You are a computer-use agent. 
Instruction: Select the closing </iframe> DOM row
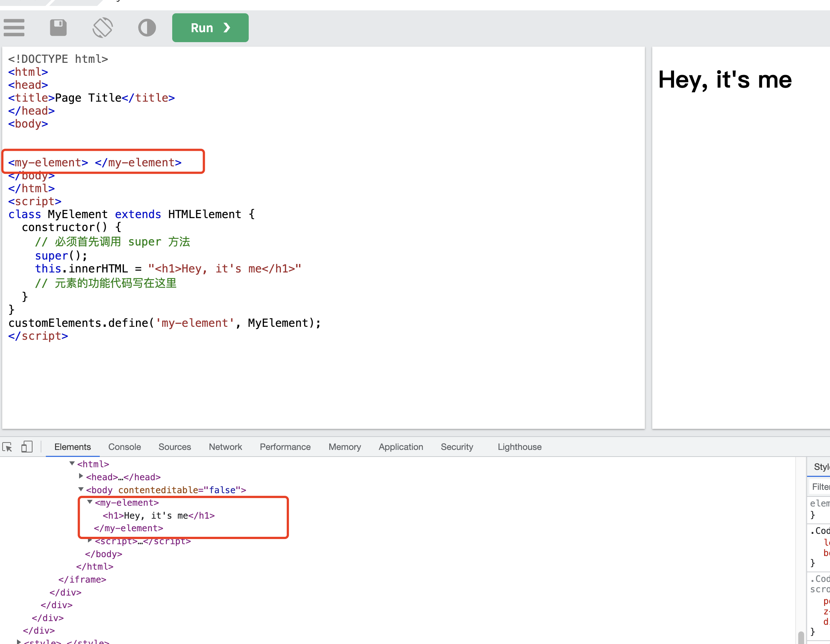point(82,579)
